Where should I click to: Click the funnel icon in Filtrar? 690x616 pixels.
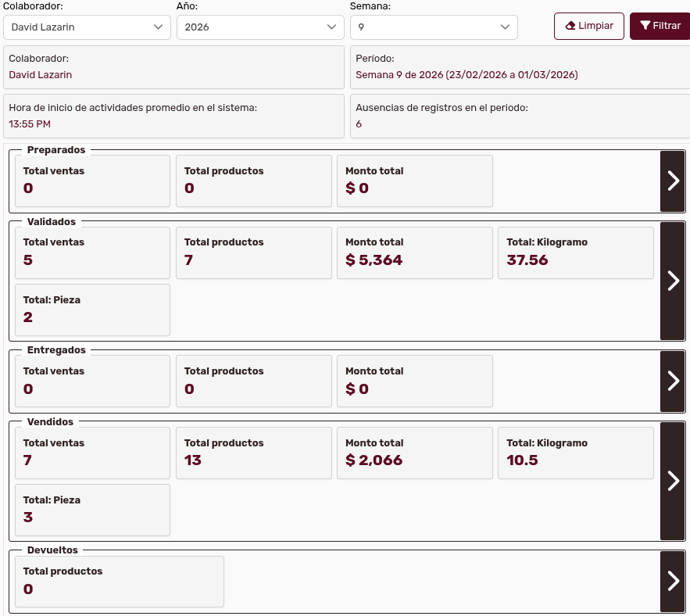coord(645,26)
